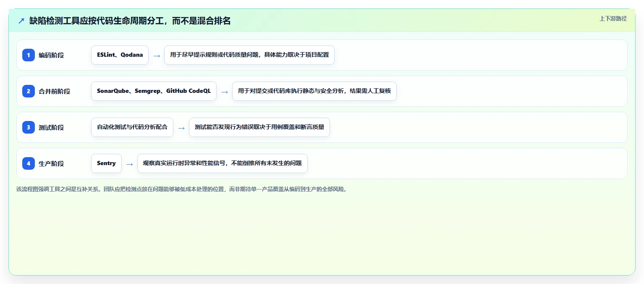Click the arrow icon beside the title

tap(21, 21)
